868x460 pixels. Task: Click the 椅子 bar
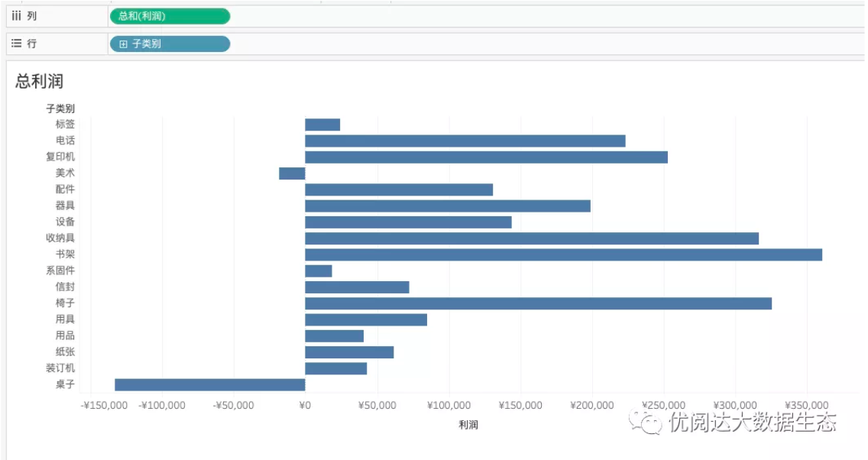(x=538, y=303)
